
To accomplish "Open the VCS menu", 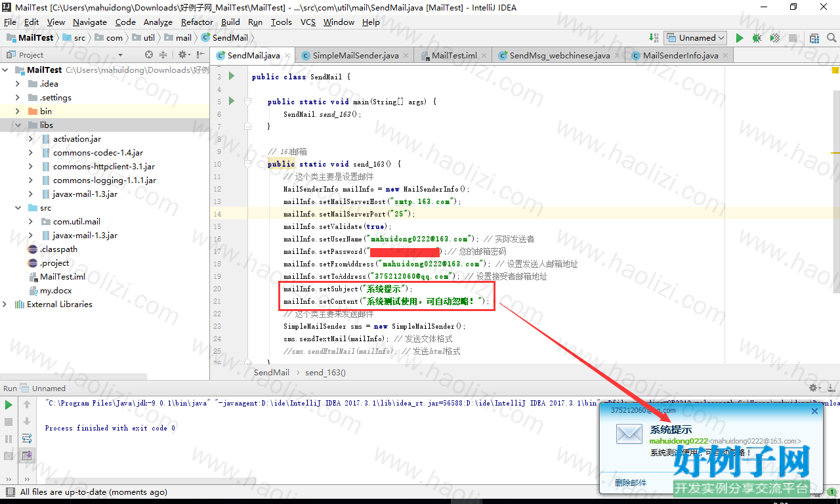I will pyautogui.click(x=308, y=22).
